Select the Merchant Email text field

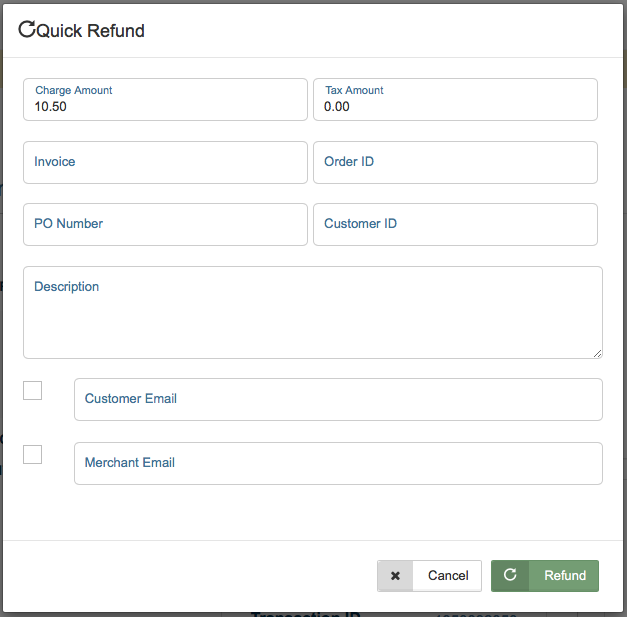(x=338, y=463)
